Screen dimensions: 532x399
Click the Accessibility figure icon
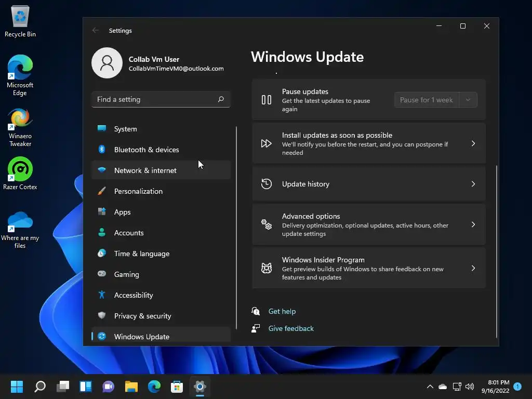click(x=102, y=295)
